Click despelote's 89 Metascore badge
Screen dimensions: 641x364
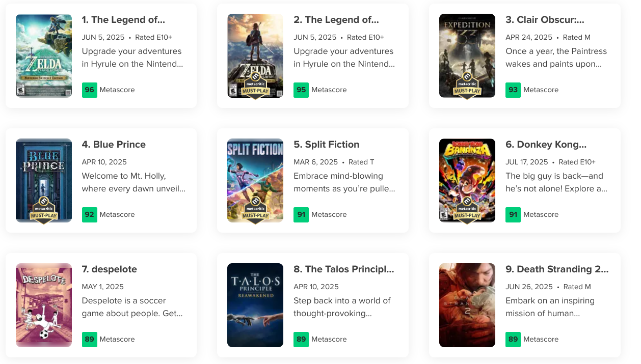(x=90, y=340)
